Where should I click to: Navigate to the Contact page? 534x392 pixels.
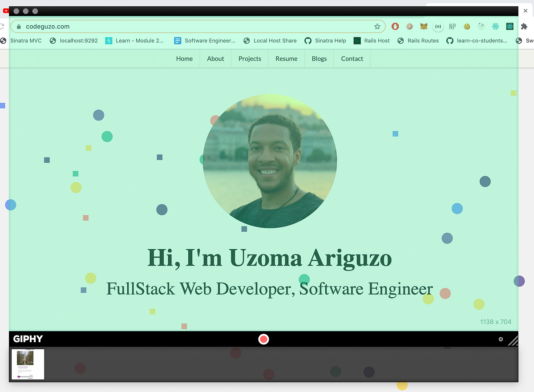352,58
